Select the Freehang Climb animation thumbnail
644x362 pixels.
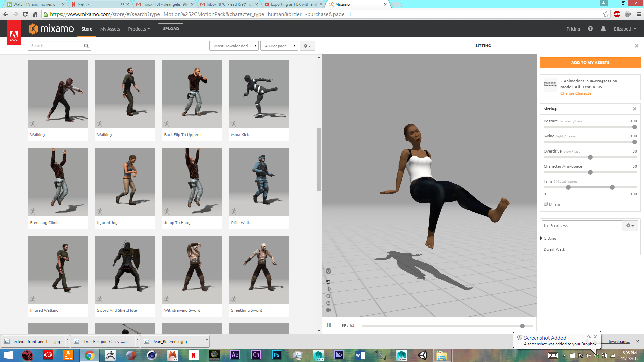(57, 182)
